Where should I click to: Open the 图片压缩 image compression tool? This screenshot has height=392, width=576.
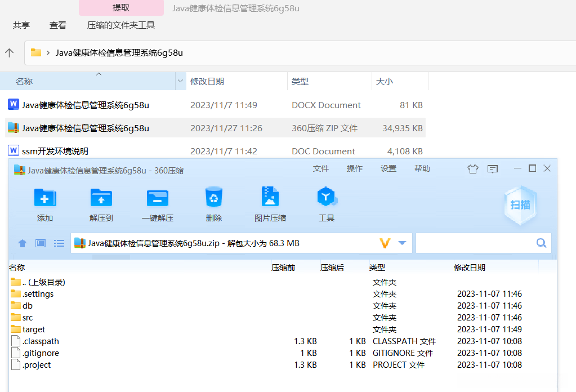(270, 197)
